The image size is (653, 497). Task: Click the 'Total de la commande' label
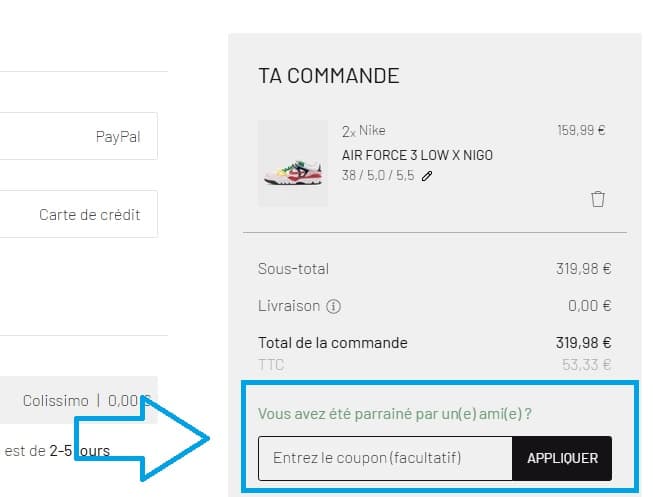click(333, 343)
